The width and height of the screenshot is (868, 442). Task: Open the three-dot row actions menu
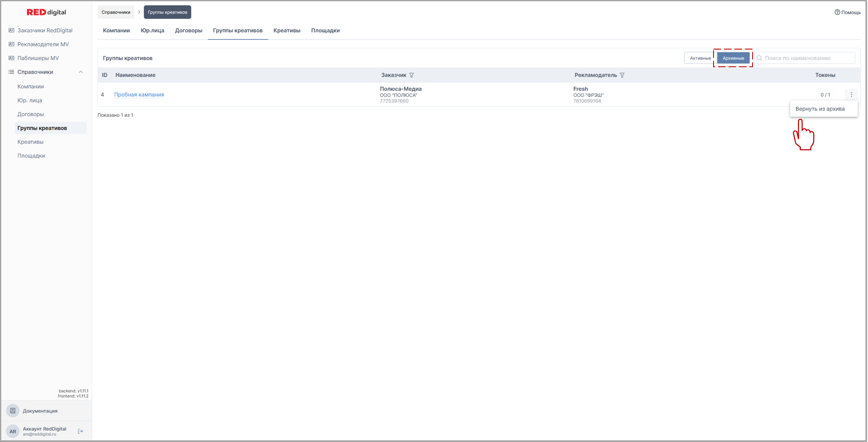click(x=851, y=94)
